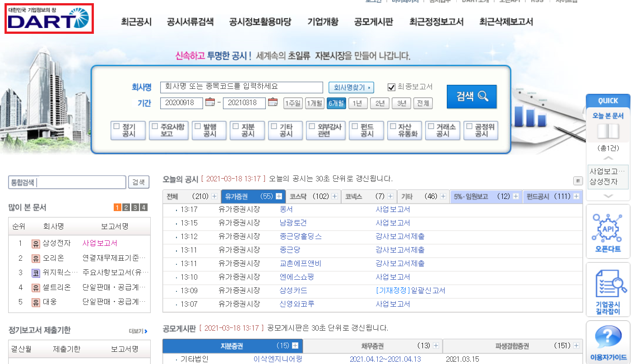
Task: Click 통합검색 검색 button
Action: click(x=139, y=182)
